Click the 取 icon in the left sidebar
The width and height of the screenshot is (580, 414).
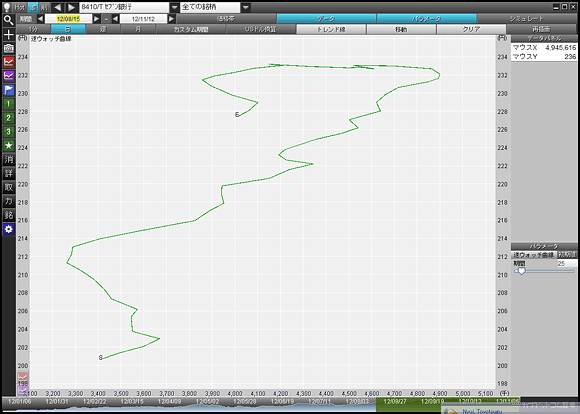[9, 187]
